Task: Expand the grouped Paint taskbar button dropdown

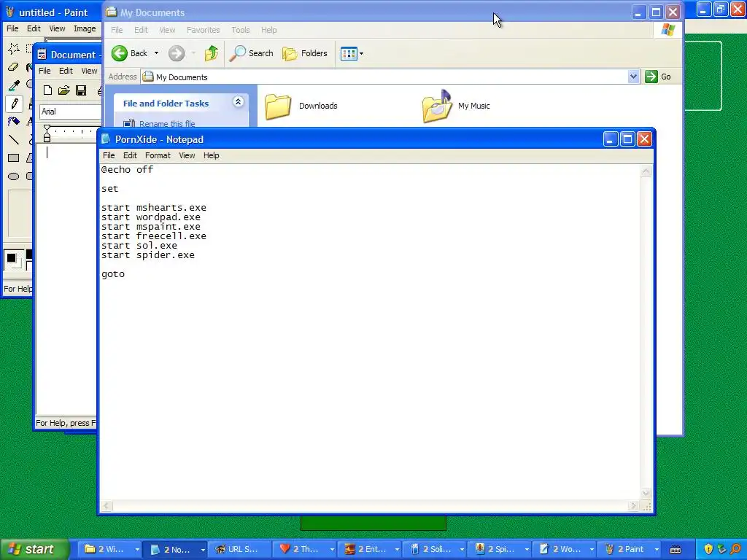Action: (x=657, y=550)
